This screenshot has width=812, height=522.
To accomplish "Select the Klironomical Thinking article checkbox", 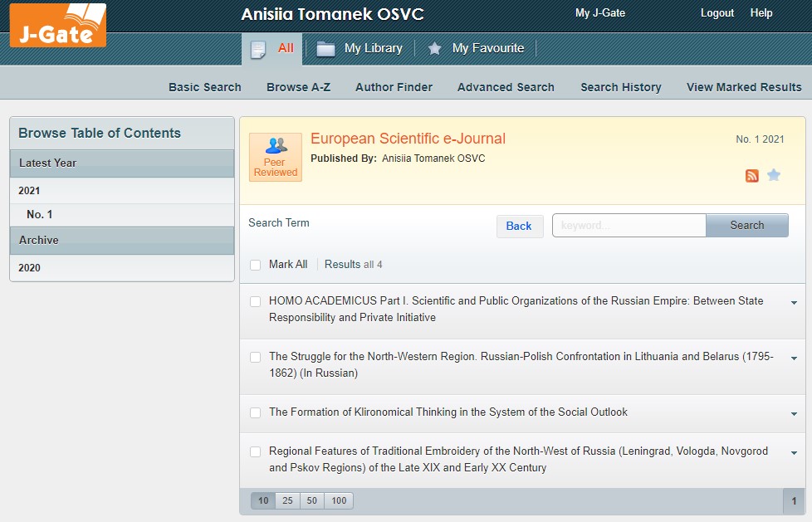I will (256, 412).
